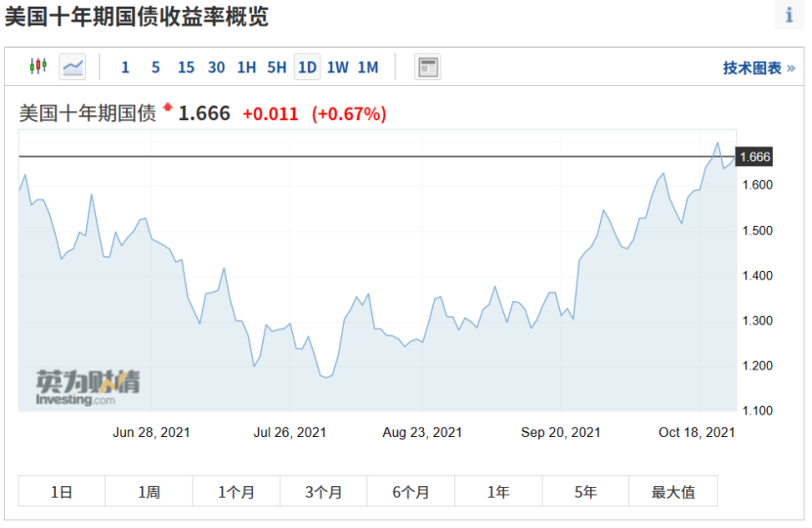812x528 pixels.
Task: Select the 1个月 time range tab
Action: tap(236, 492)
